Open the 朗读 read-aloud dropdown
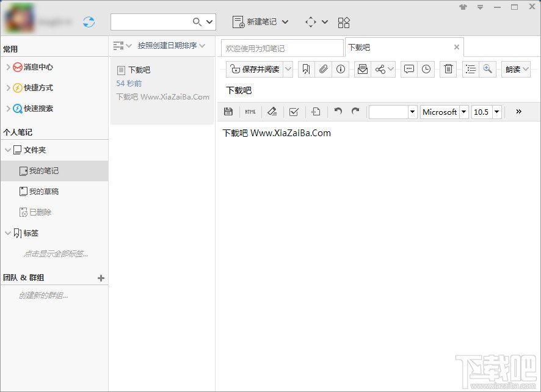Screen dimensions: 541x392 pyautogui.click(x=515, y=69)
